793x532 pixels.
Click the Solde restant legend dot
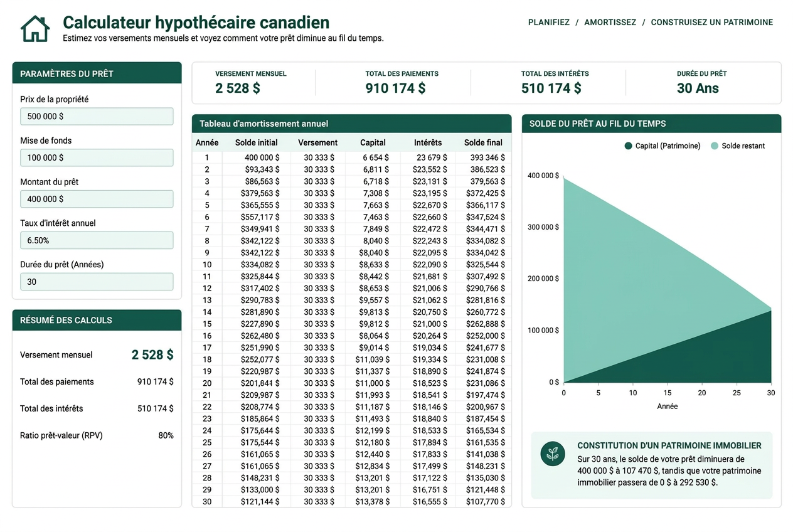(x=715, y=146)
